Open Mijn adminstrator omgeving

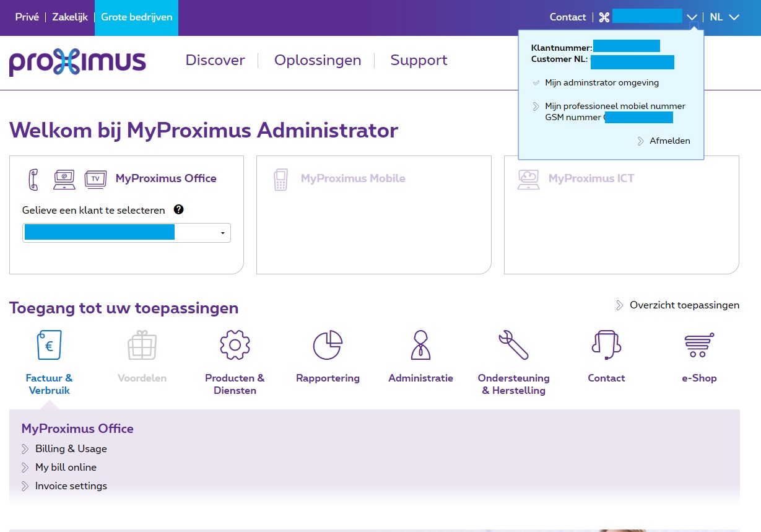coord(602,82)
